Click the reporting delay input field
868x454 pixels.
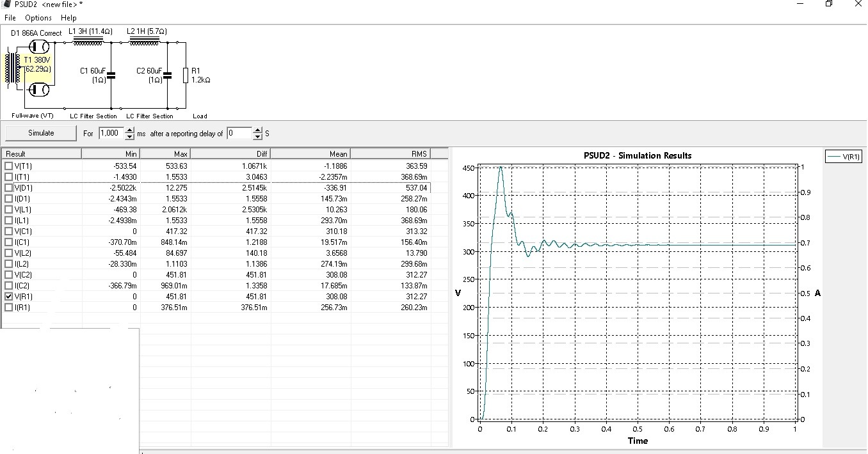pos(240,133)
